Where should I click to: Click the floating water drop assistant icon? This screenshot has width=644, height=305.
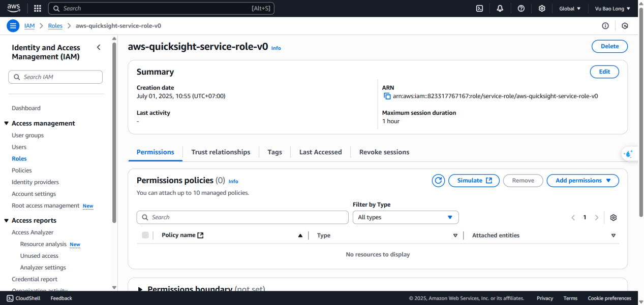[629, 154]
